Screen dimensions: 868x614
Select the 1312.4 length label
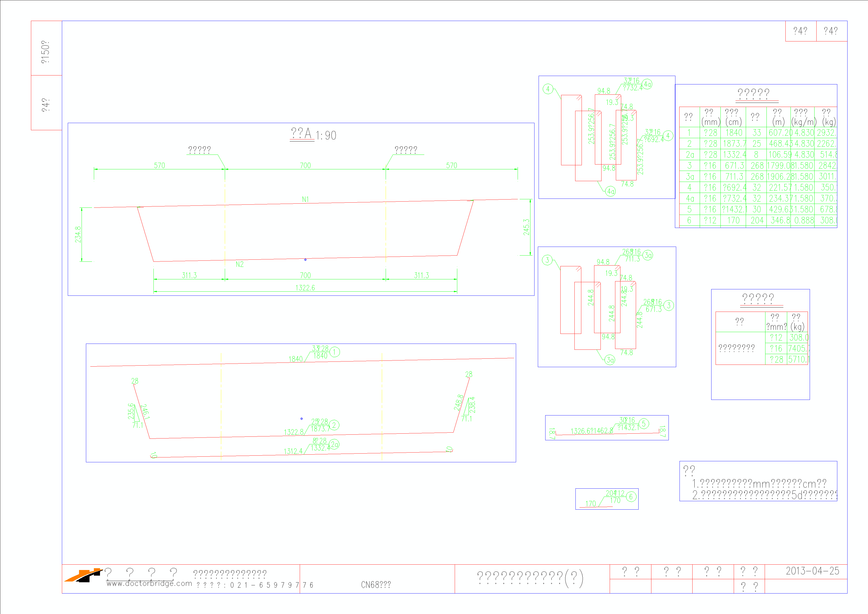[293, 452]
